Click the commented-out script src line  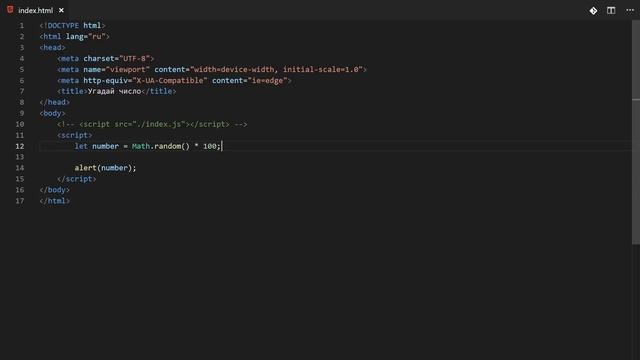click(x=152, y=124)
